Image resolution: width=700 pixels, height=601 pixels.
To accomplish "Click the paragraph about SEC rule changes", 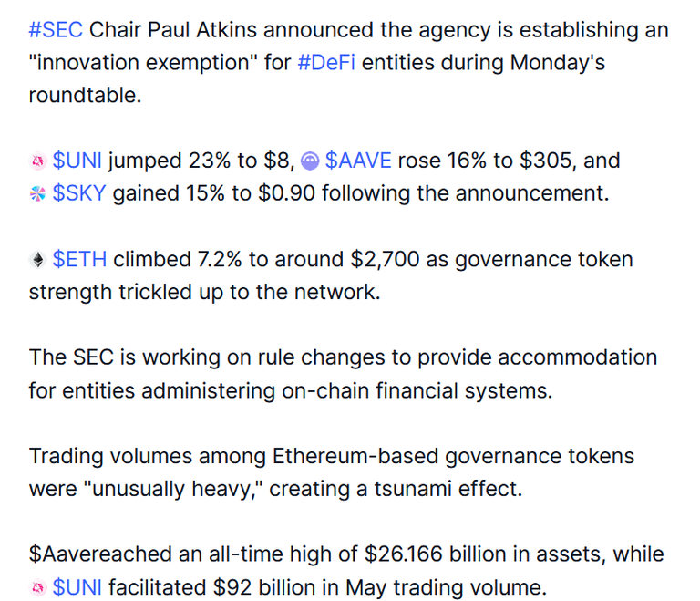I will 343,374.
